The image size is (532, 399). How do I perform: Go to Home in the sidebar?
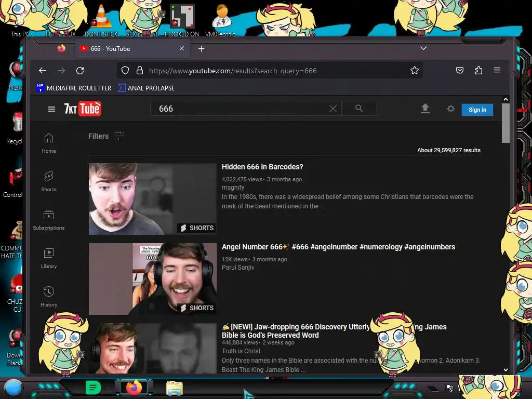coord(48,143)
